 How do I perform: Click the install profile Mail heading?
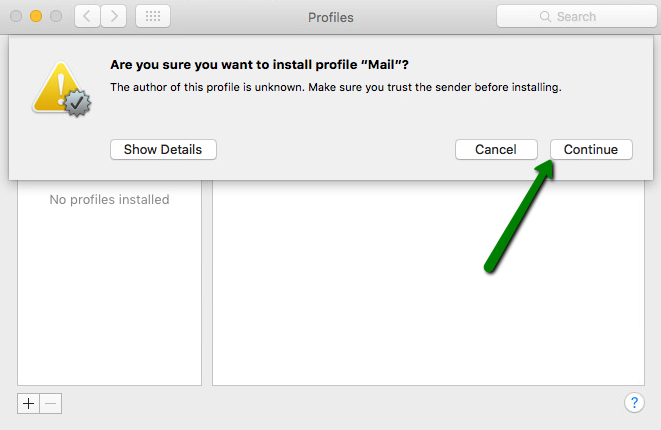click(x=259, y=65)
